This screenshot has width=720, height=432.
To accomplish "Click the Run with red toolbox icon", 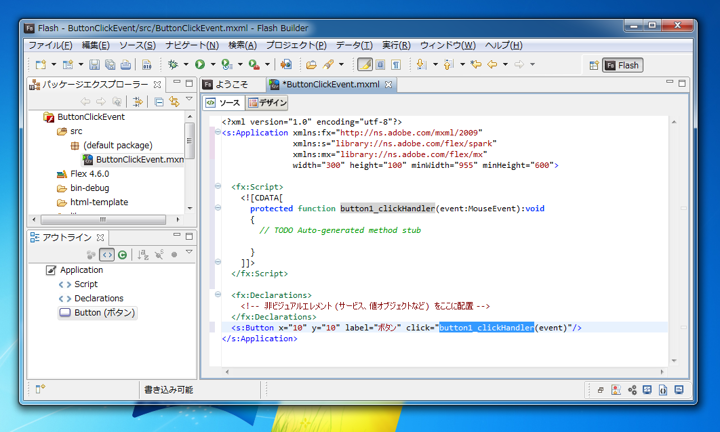I will [254, 65].
